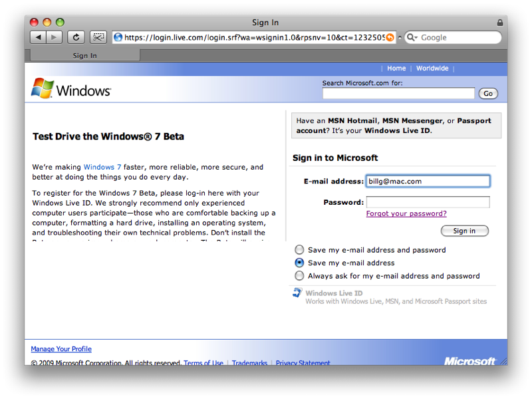The image size is (532, 399).
Task: Click the Sign in to Microsoft heading
Action: point(335,158)
